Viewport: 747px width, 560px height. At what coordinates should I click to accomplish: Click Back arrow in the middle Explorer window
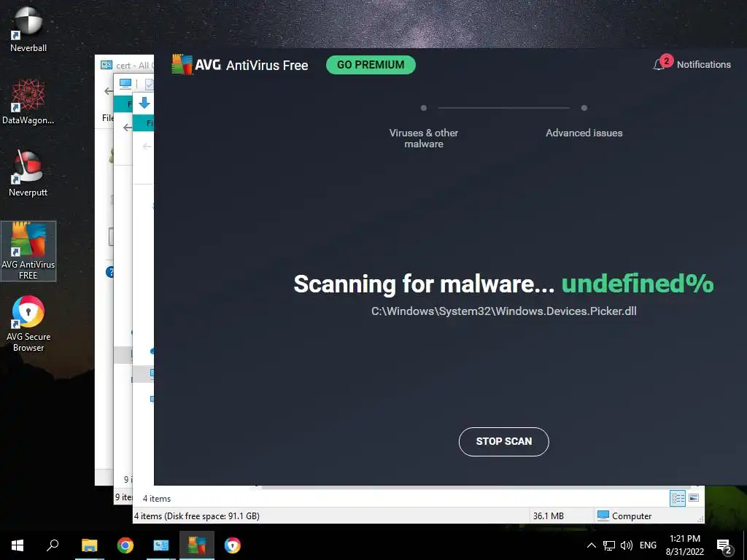(127, 127)
